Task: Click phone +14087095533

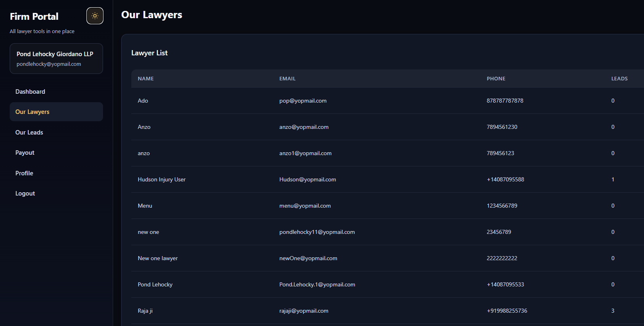Action: pyautogui.click(x=505, y=285)
